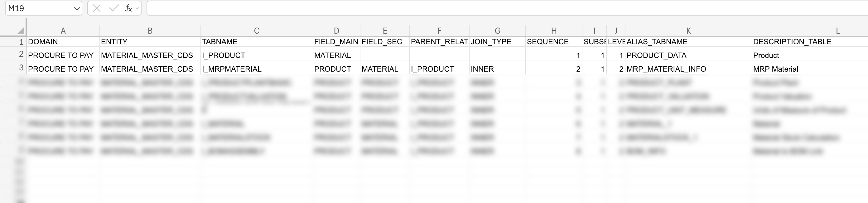This screenshot has height=203, width=868.
Task: Select row 2 header
Action: [x=21, y=54]
